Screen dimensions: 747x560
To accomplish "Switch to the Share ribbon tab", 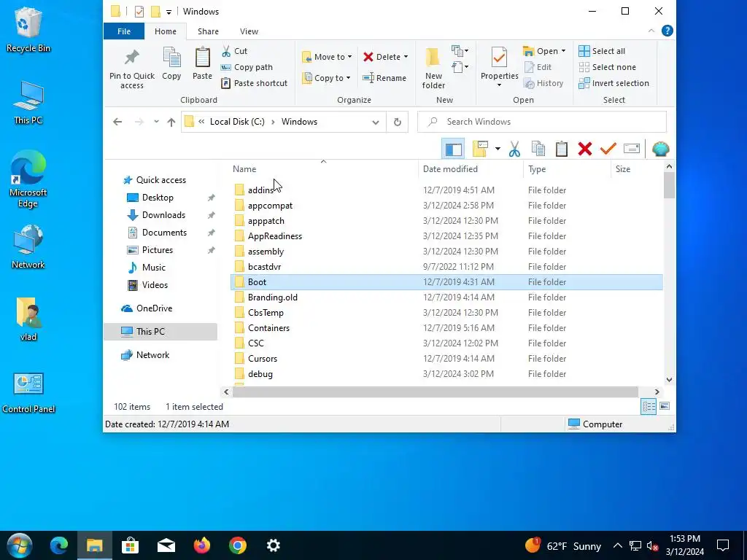I will tap(208, 31).
